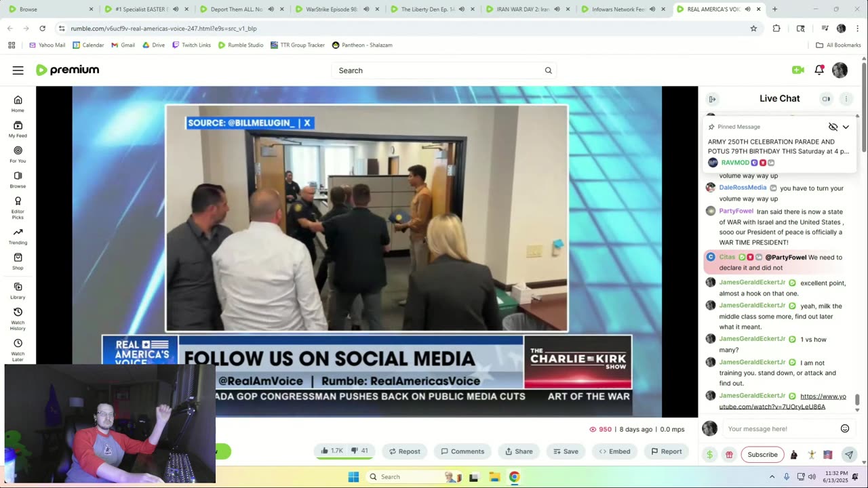Screen dimensions: 868x488
Task: Click the Repost button
Action: (x=404, y=451)
